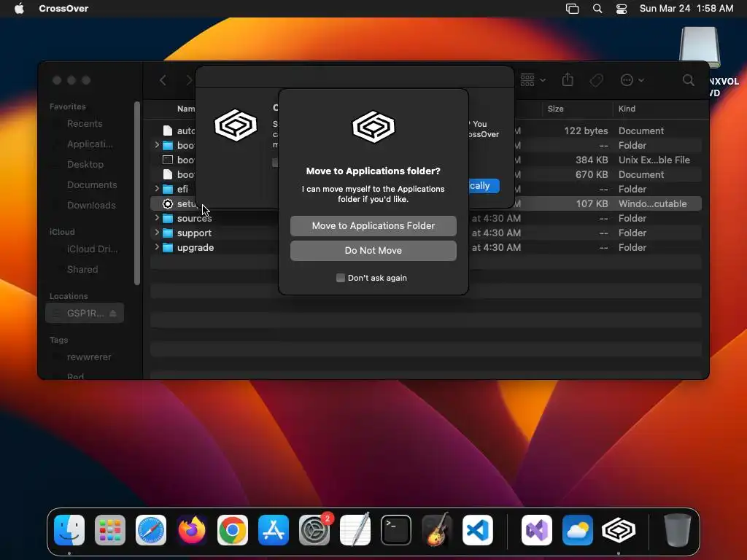The height and width of the screenshot is (560, 747).
Task: Select the support folder row
Action: (426, 233)
